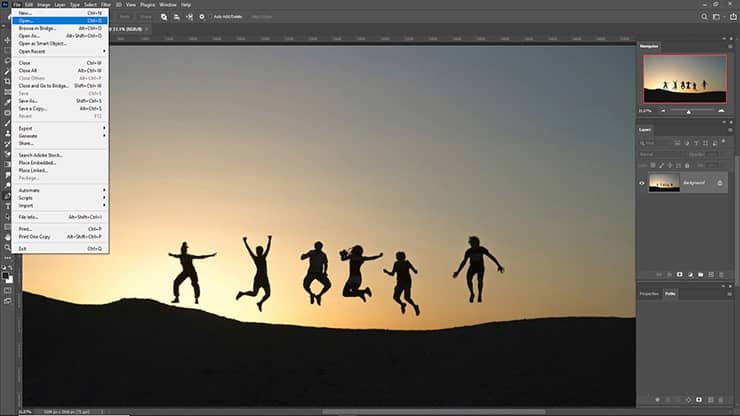The height and width of the screenshot is (416, 740).
Task: Switch to the Properties tab
Action: tap(649, 294)
